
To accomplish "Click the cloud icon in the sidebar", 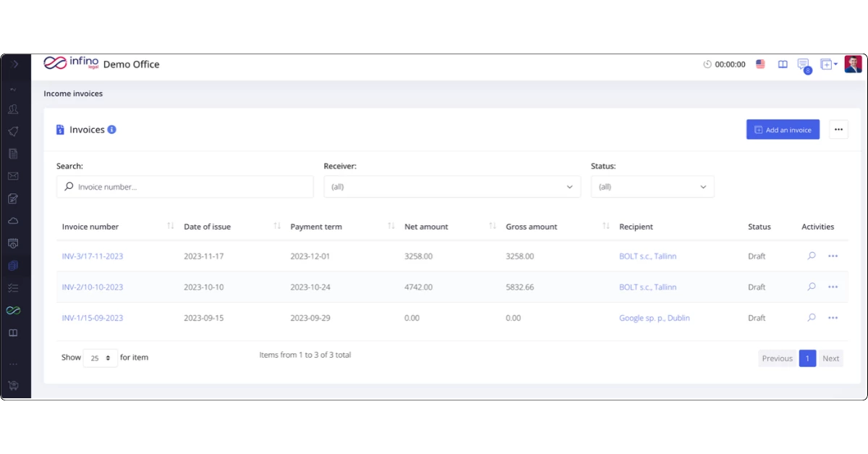I will 13,221.
